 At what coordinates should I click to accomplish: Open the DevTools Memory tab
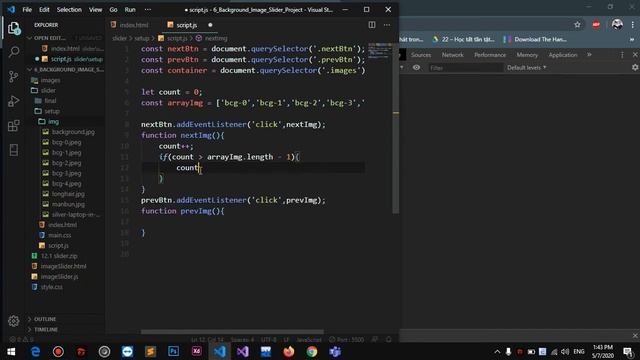pyautogui.click(x=527, y=55)
